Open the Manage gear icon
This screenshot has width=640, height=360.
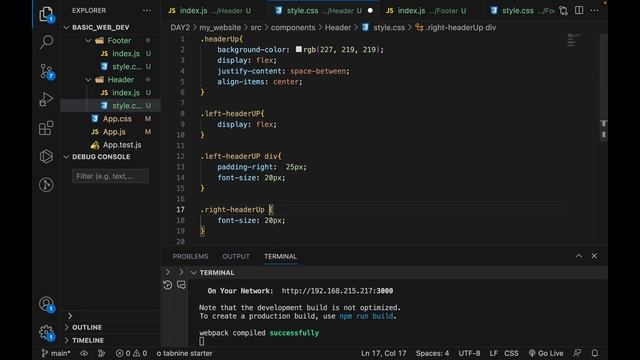click(x=46, y=333)
